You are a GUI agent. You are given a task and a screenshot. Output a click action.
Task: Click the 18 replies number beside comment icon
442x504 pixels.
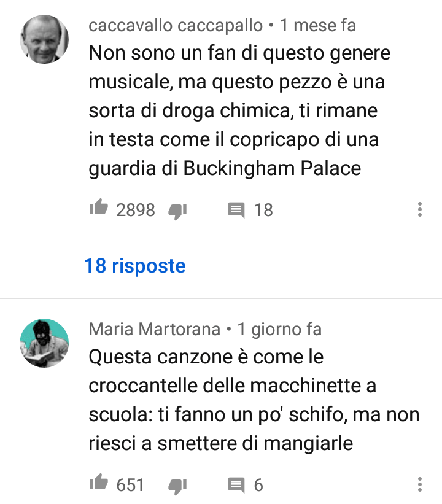(x=263, y=210)
